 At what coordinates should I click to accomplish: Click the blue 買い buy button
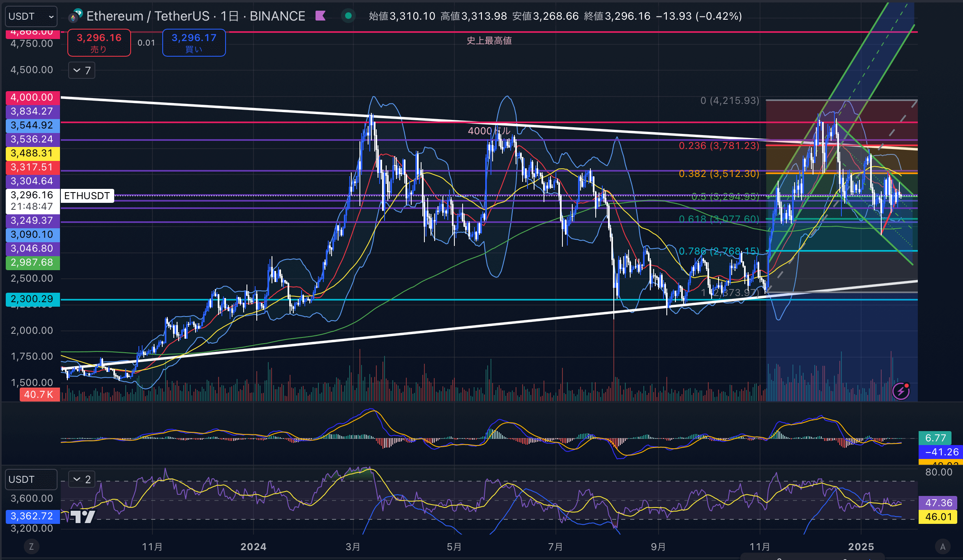click(194, 43)
